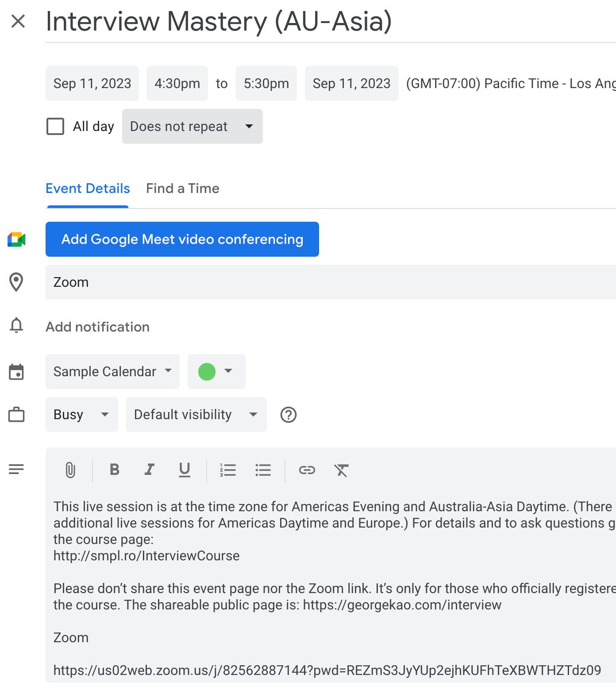Open the Does not repeat dropdown
Image resolution: width=616 pixels, height=694 pixels.
click(192, 127)
